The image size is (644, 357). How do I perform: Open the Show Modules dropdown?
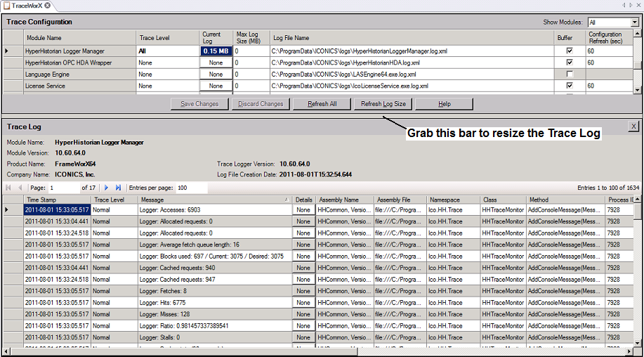(635, 22)
